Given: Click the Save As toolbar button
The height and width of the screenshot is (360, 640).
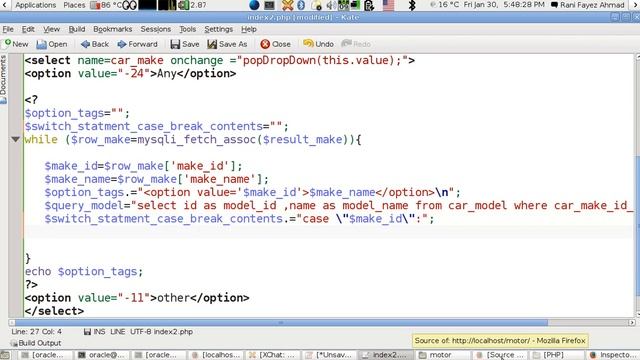Looking at the screenshot, I should (227, 44).
